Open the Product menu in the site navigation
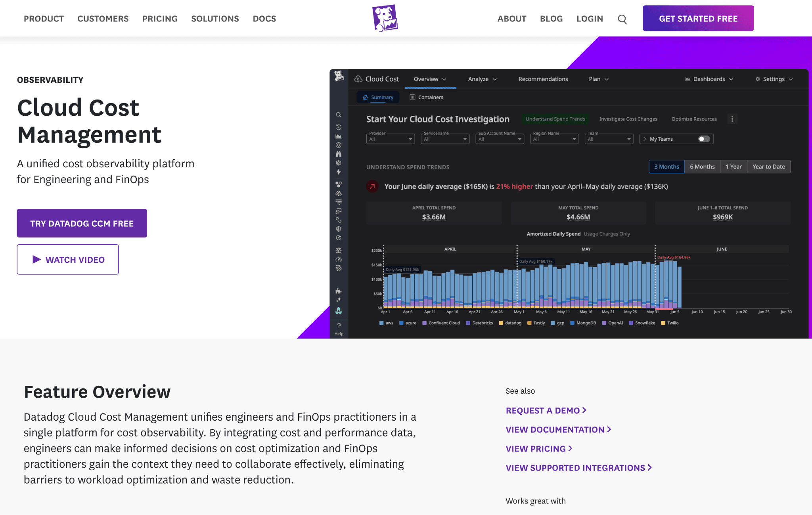Screen dimensions: 812x515 pos(44,19)
